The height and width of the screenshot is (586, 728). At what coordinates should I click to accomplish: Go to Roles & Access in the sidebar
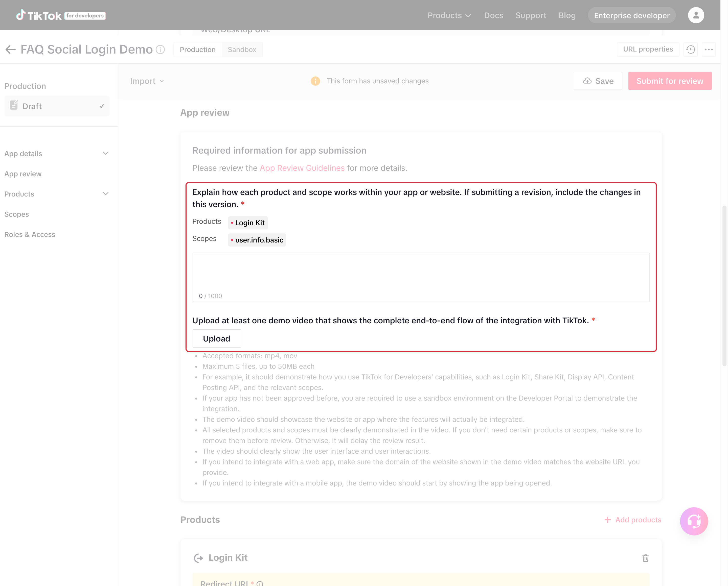point(30,235)
